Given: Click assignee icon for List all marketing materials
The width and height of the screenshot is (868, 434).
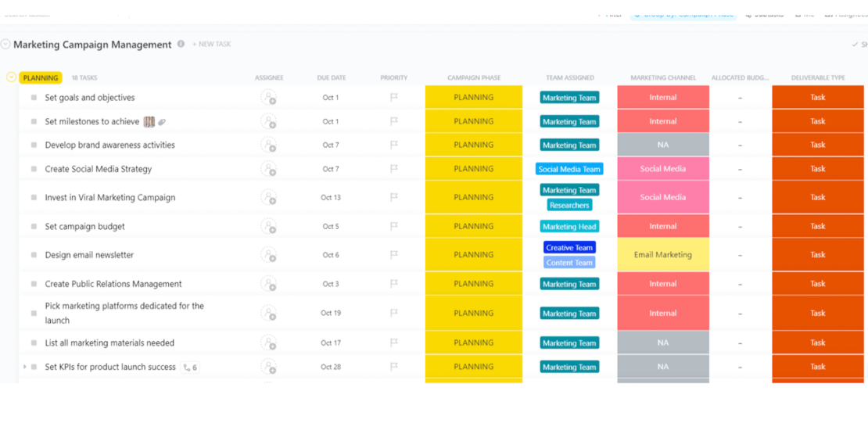Looking at the screenshot, I should 268,343.
